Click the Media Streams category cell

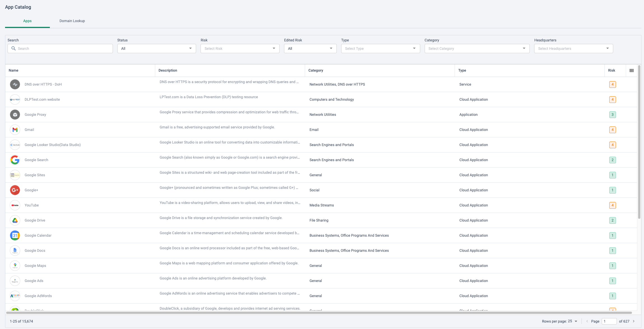coord(322,205)
